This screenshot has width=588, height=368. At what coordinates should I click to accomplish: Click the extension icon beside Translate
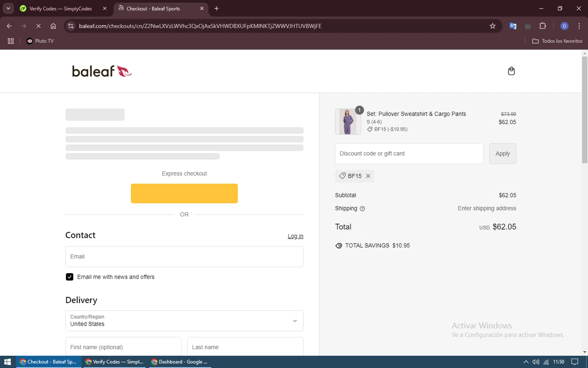(x=528, y=26)
